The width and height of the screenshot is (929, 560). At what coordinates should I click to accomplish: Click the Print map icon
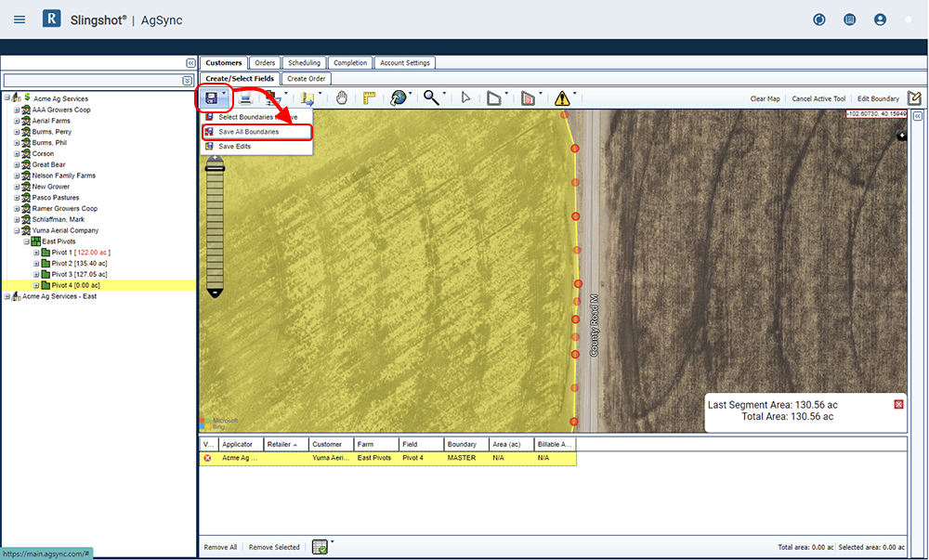[245, 98]
